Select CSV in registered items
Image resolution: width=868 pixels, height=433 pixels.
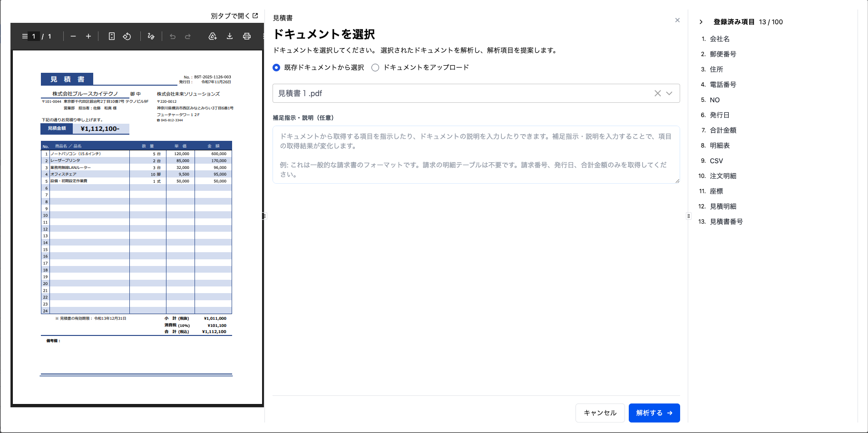pos(716,161)
